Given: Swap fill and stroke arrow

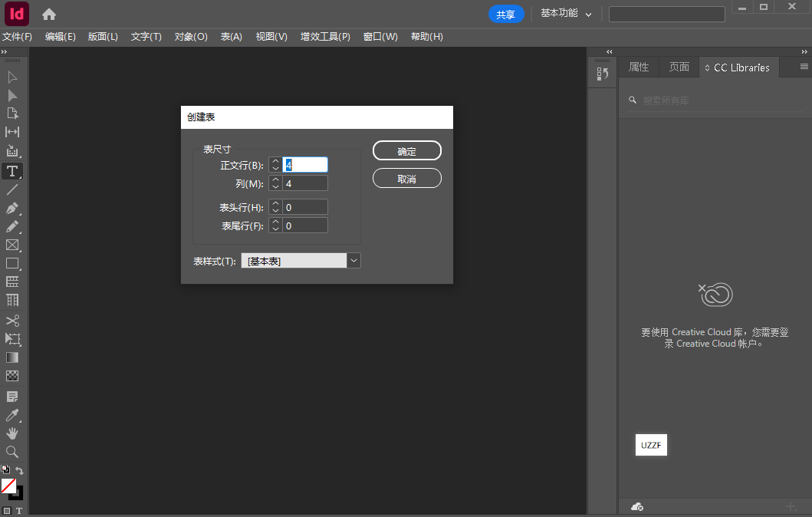Looking at the screenshot, I should [x=19, y=470].
